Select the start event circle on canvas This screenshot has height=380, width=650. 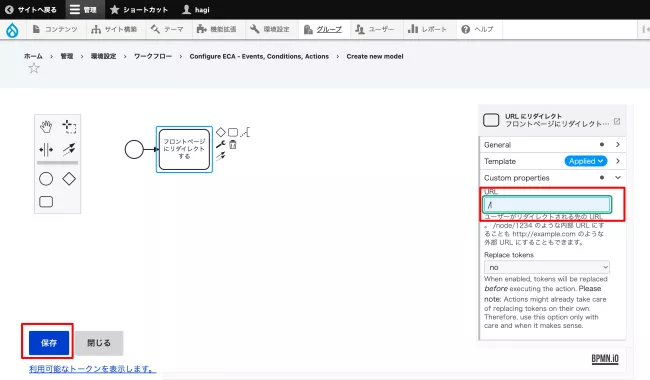(134, 149)
